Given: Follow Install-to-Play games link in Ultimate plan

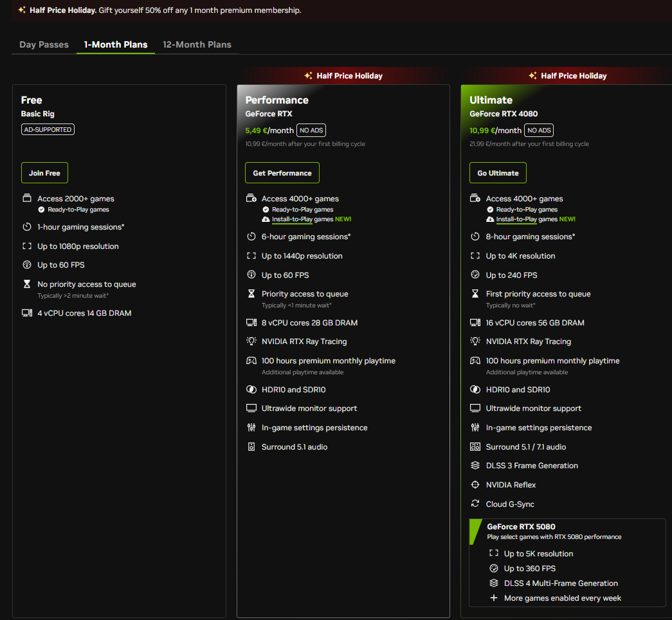Looking at the screenshot, I should click(x=516, y=219).
